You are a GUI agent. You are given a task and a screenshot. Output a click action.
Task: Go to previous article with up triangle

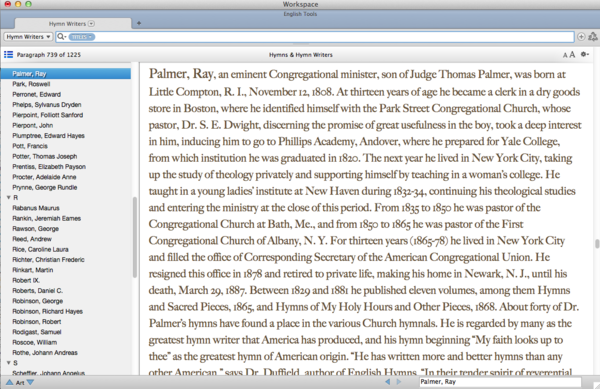point(9,382)
